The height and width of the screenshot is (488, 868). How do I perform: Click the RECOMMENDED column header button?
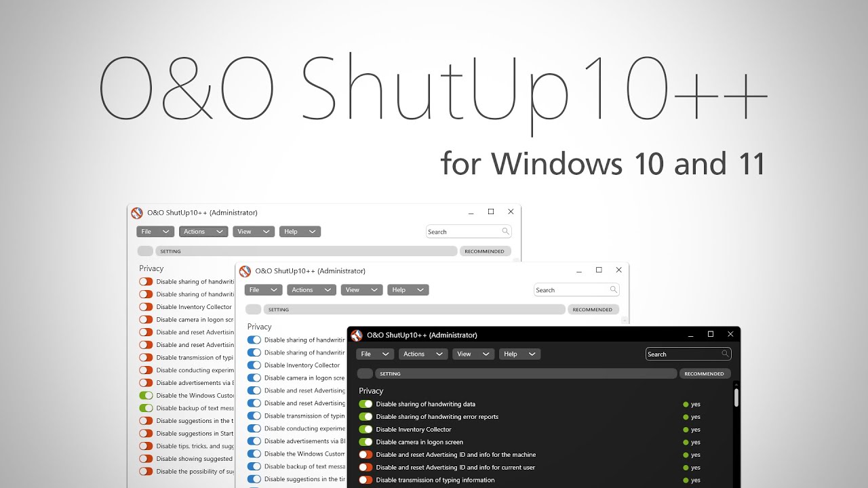click(705, 373)
